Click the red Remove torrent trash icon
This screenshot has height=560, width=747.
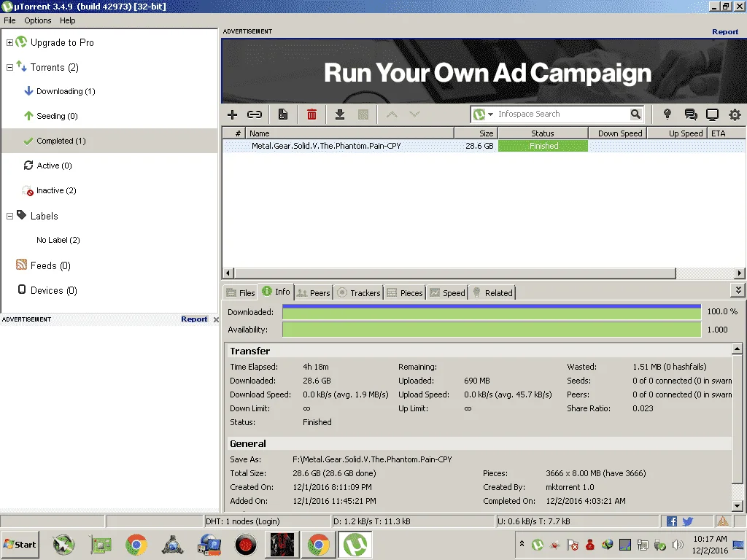tap(311, 114)
